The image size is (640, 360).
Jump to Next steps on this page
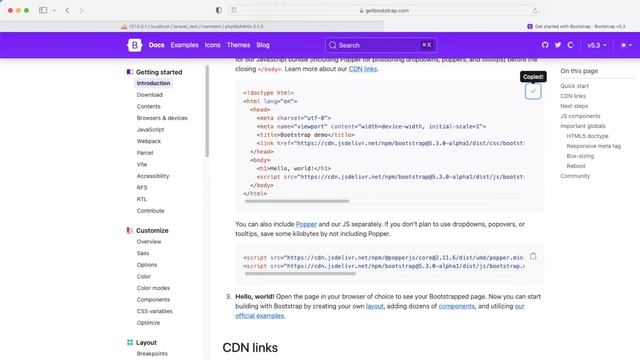coord(574,106)
